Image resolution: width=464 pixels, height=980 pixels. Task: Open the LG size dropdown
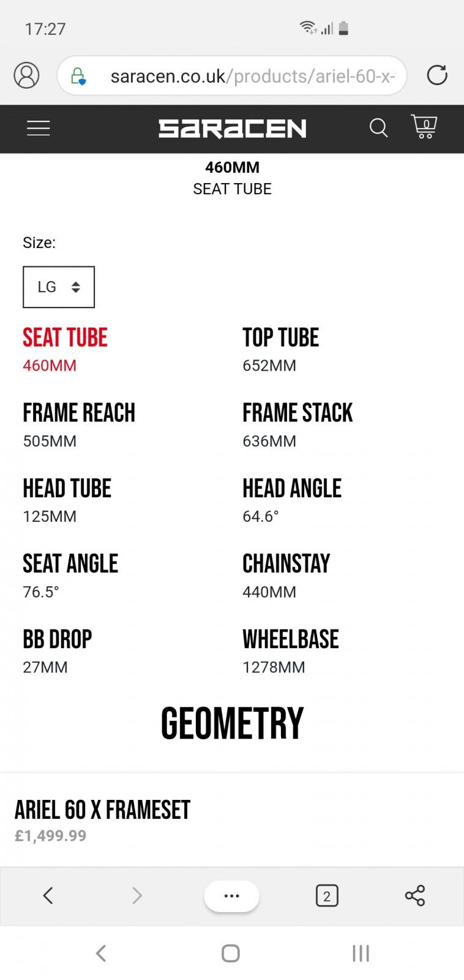59,287
